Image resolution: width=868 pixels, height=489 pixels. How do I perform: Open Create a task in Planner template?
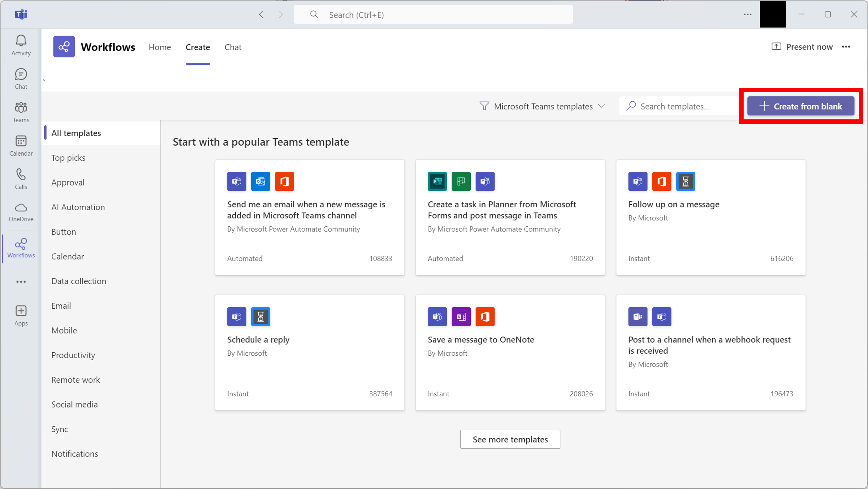click(510, 217)
